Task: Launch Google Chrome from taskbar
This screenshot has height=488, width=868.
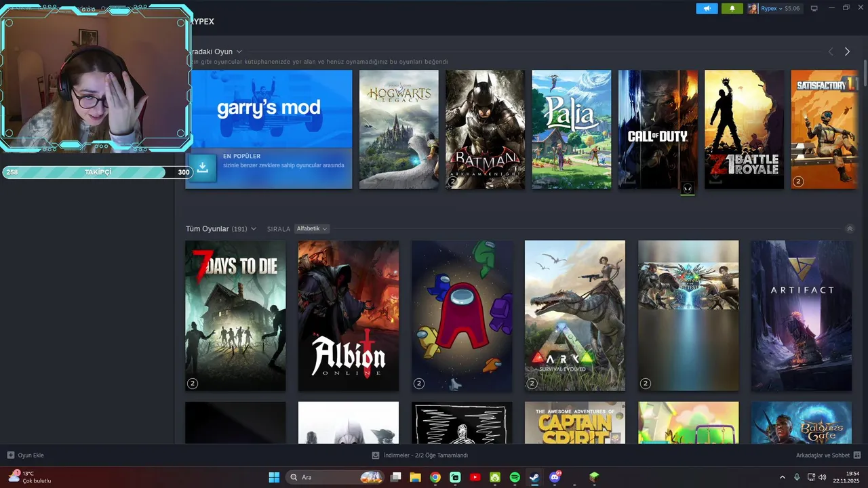Action: 435,477
